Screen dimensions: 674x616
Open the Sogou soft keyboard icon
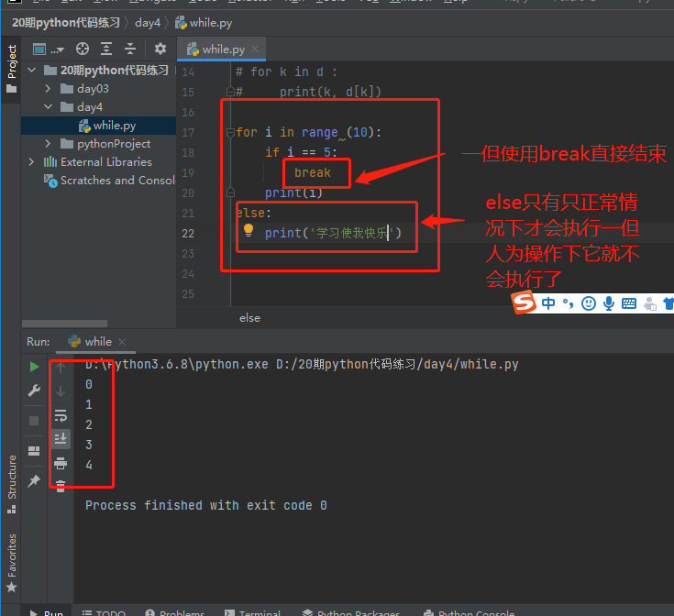(629, 303)
